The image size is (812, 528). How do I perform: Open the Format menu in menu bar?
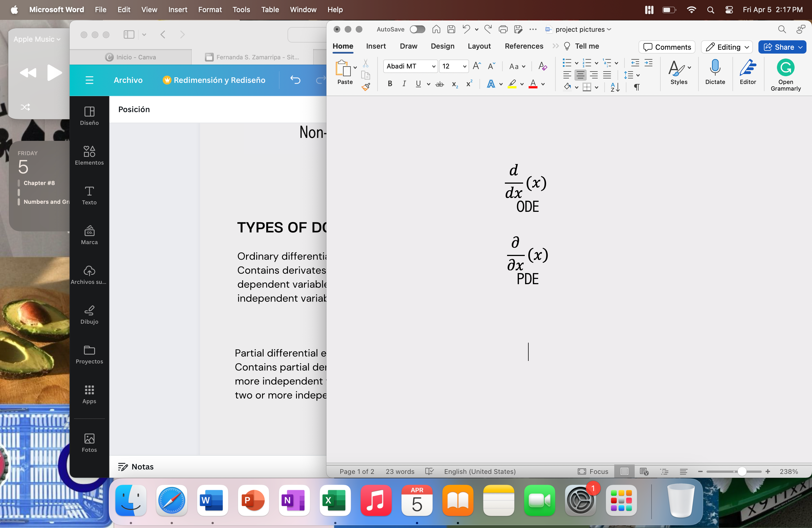210,10
